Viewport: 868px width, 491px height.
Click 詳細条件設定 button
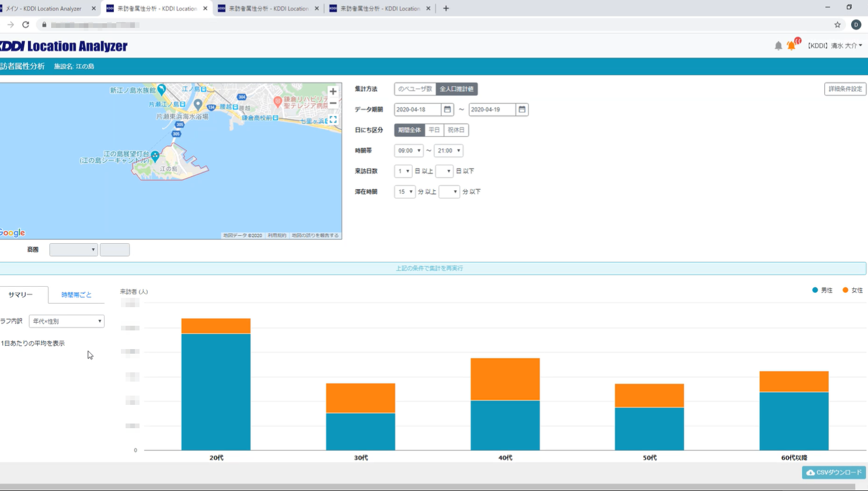[x=845, y=89]
